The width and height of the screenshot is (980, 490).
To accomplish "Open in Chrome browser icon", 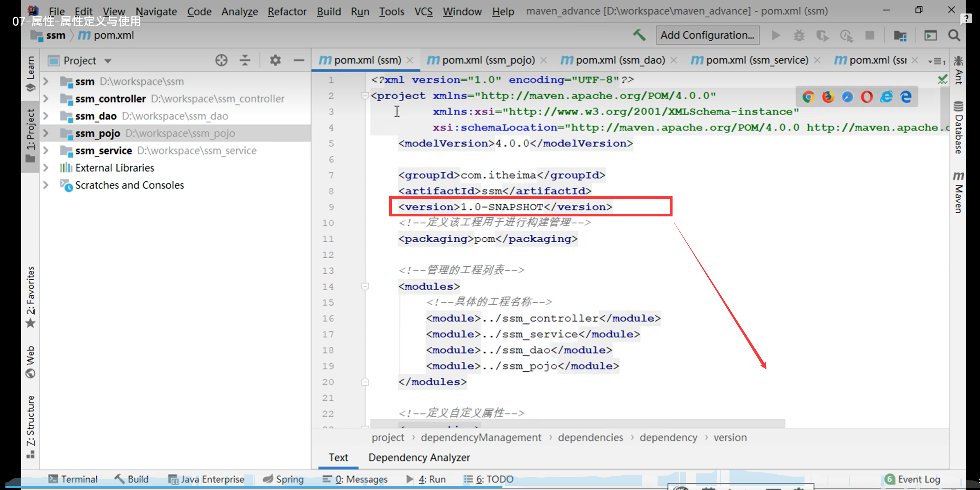I will (x=808, y=97).
